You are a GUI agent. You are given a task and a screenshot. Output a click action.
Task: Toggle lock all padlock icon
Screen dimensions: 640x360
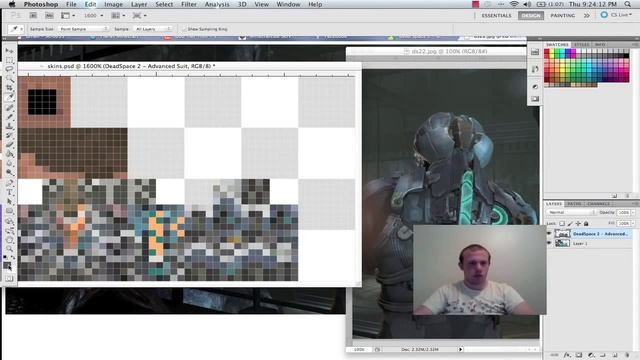pos(586,224)
